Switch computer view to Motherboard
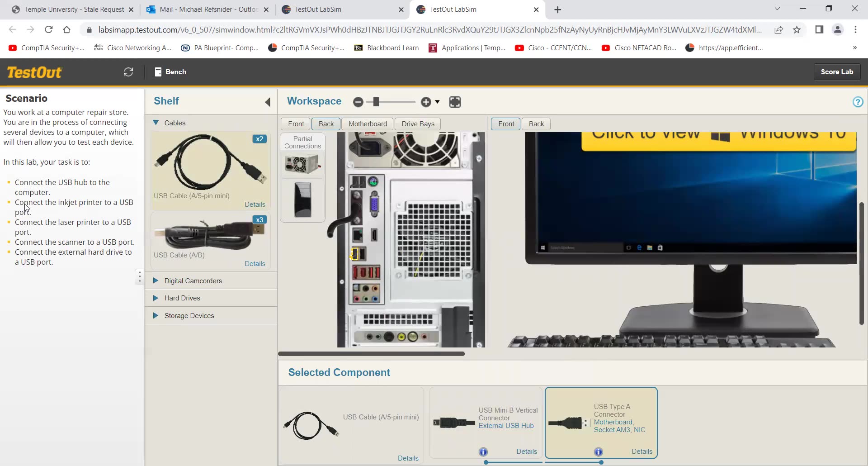The image size is (868, 466). pos(368,124)
